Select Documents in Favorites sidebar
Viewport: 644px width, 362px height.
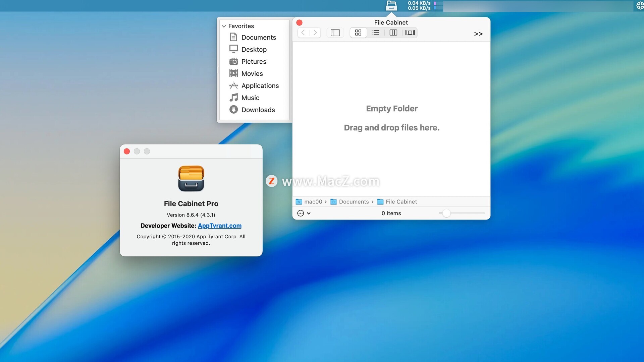click(258, 38)
